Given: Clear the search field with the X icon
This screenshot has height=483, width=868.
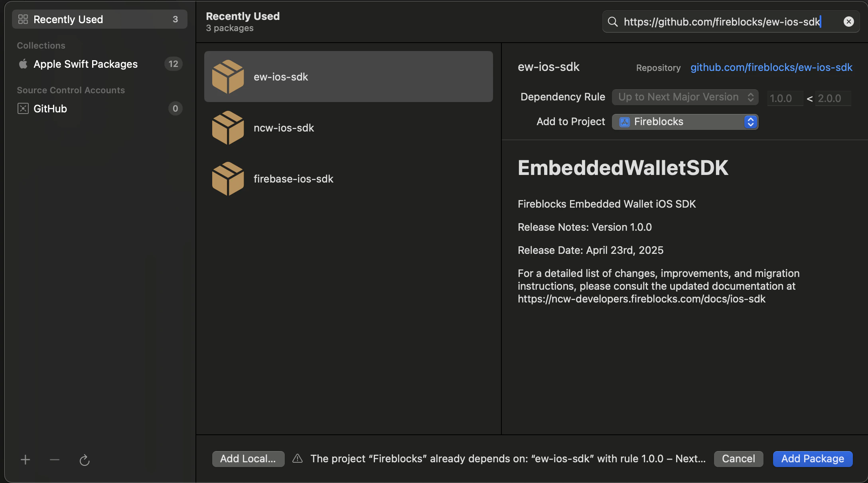Looking at the screenshot, I should point(849,22).
